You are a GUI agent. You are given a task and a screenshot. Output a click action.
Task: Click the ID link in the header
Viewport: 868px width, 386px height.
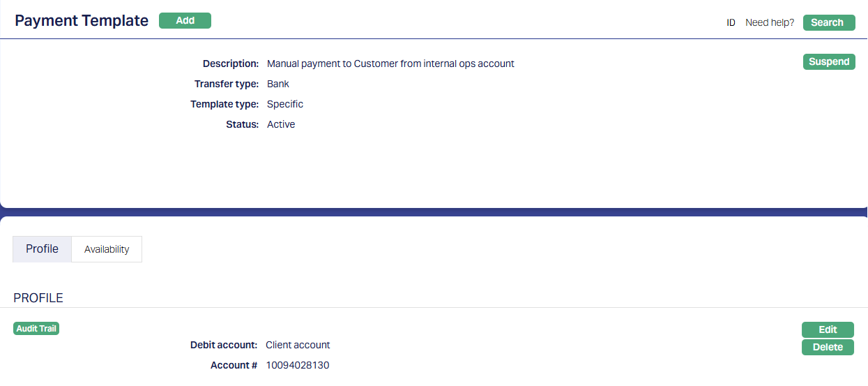(731, 22)
